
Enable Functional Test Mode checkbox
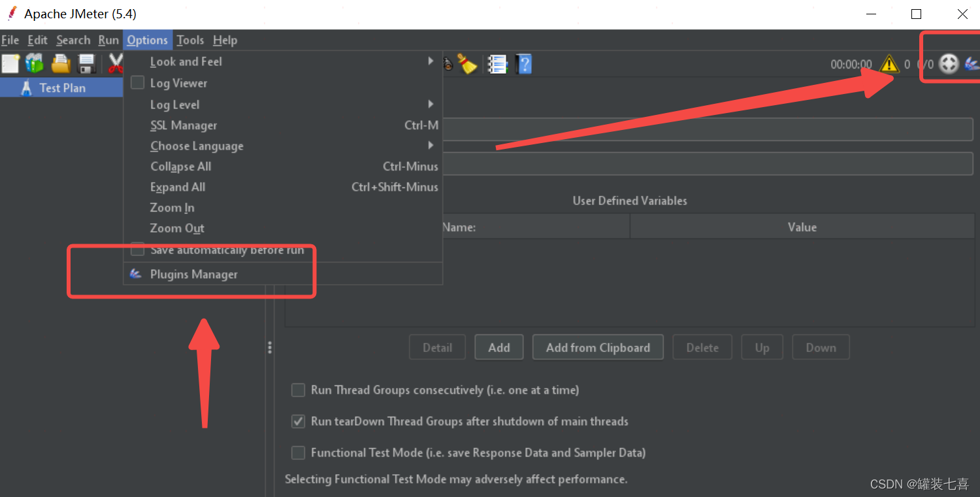[x=298, y=453]
